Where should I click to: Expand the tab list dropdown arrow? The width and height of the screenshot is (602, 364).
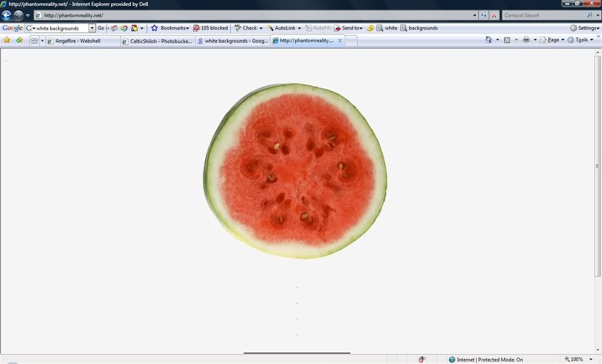coord(42,41)
